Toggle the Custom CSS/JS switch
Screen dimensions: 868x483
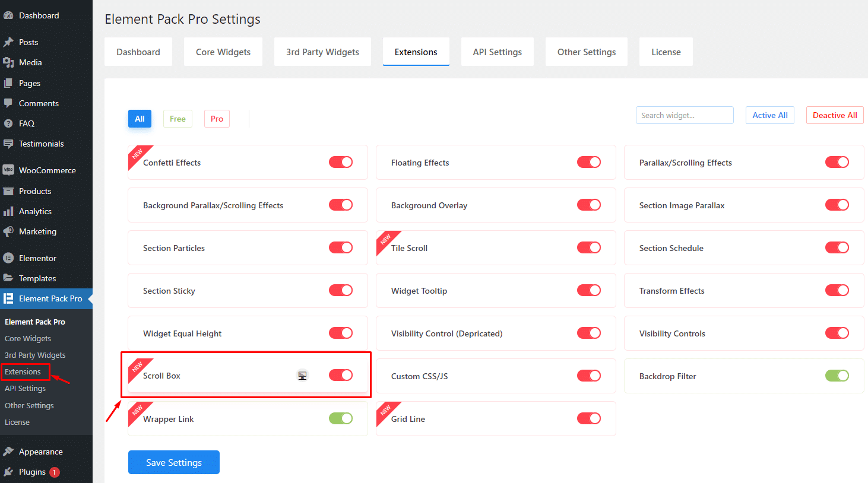click(589, 376)
